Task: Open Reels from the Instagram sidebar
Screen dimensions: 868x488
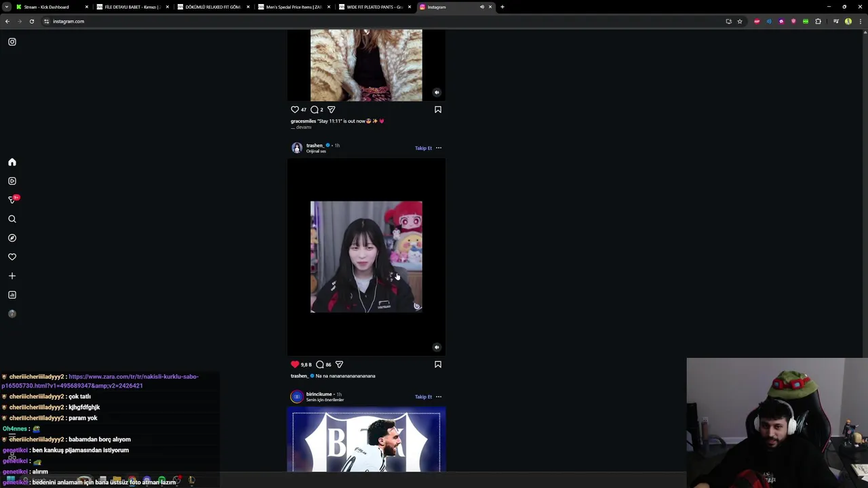Action: coord(12,181)
